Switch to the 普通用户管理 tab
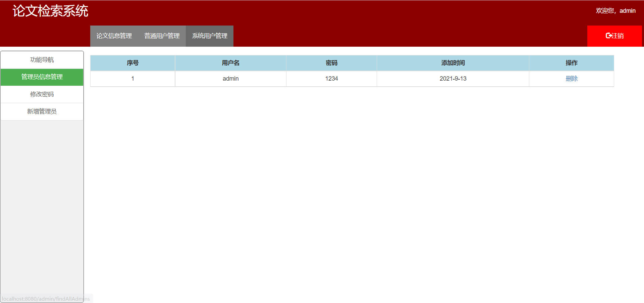 (x=162, y=36)
